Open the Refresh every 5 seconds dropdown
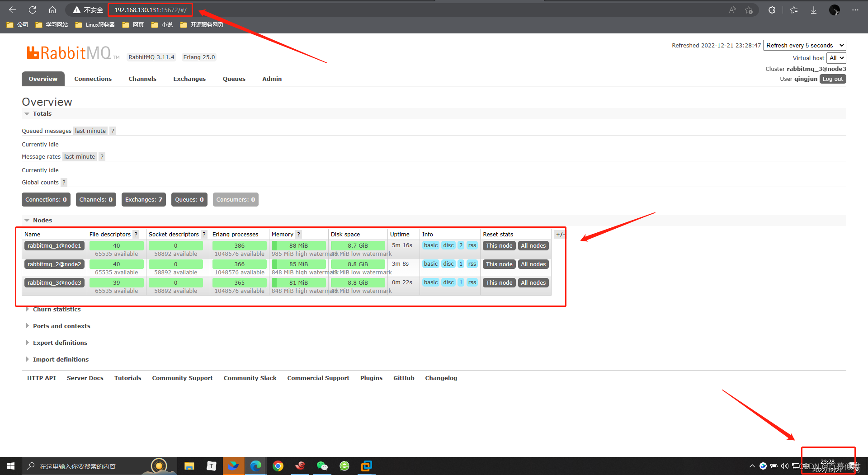Screen dimensions: 868x475 click(x=804, y=45)
